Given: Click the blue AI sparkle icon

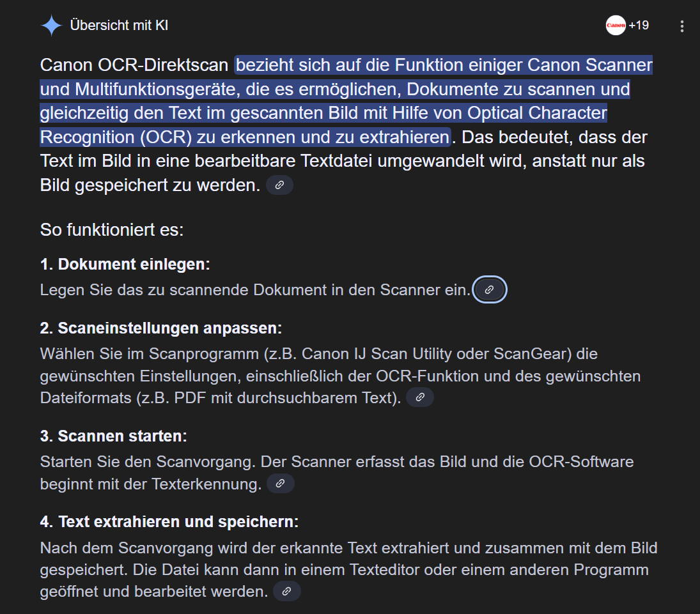Looking at the screenshot, I should [52, 26].
